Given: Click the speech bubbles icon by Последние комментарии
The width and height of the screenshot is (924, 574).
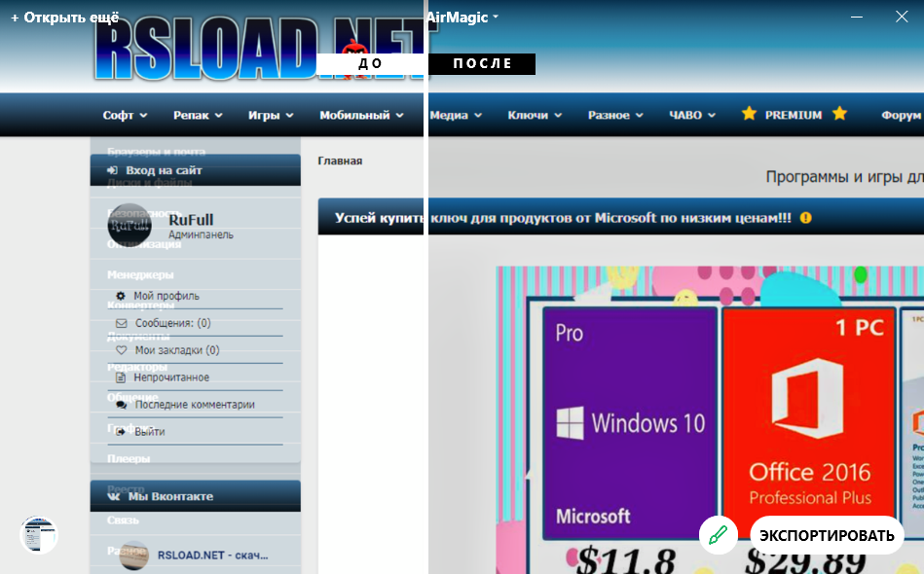Looking at the screenshot, I should pos(122,405).
